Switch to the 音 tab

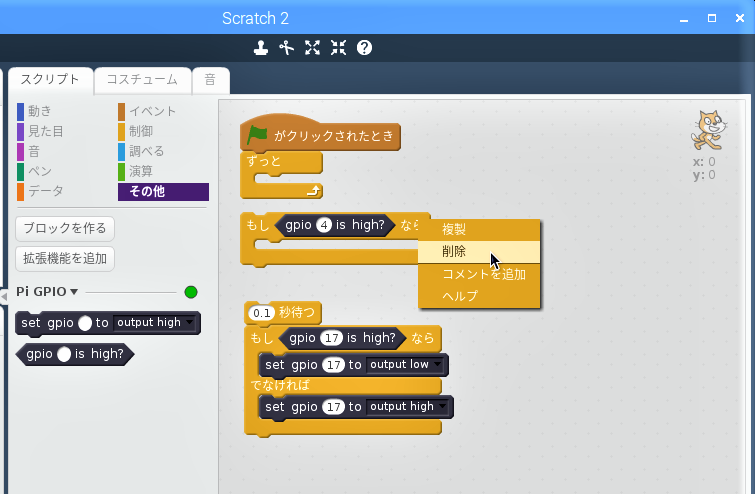210,79
